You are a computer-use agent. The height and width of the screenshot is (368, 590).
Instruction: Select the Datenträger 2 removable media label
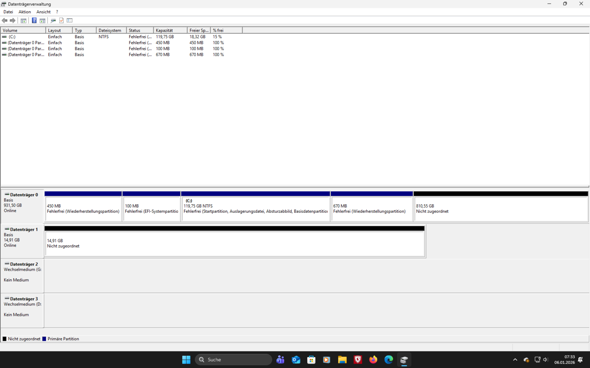pos(23,275)
